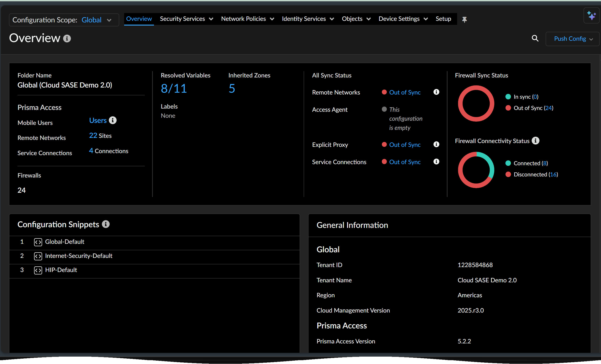Click info icon beside Mobile Users link
Screen dimensions: 601x364
pyautogui.click(x=113, y=120)
